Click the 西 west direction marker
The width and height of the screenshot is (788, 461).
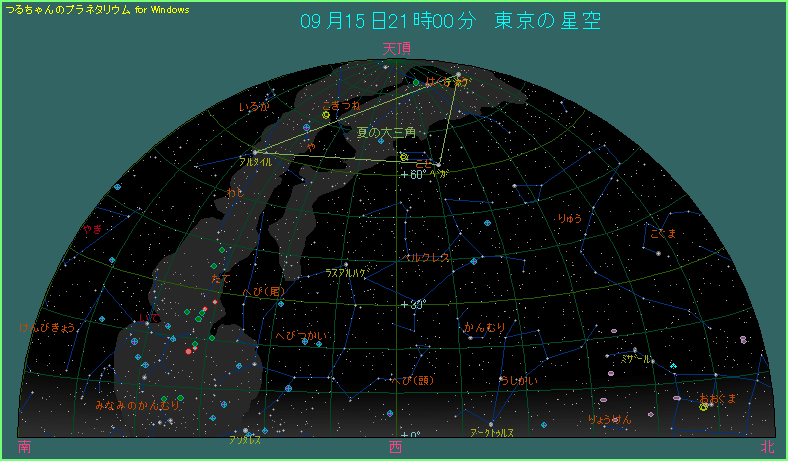[x=396, y=447]
